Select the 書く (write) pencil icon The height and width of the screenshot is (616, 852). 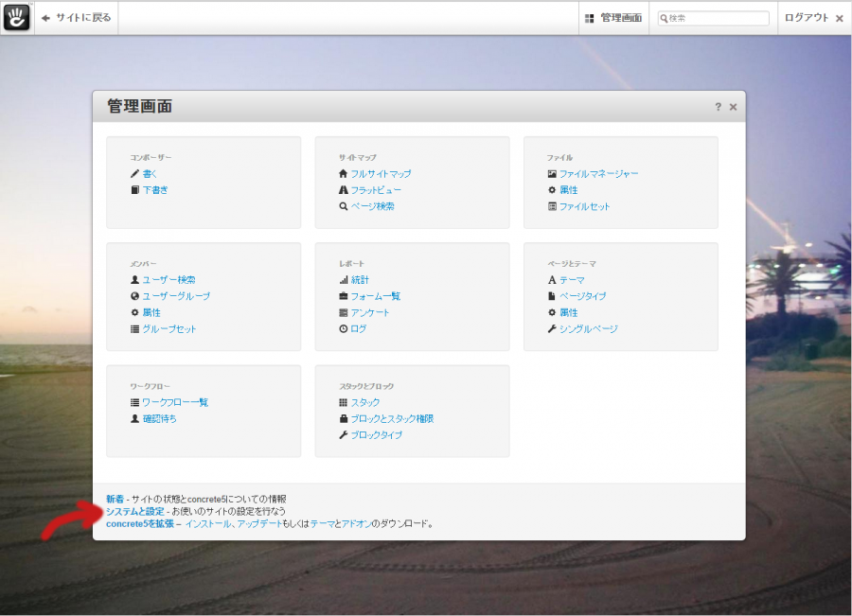(134, 173)
